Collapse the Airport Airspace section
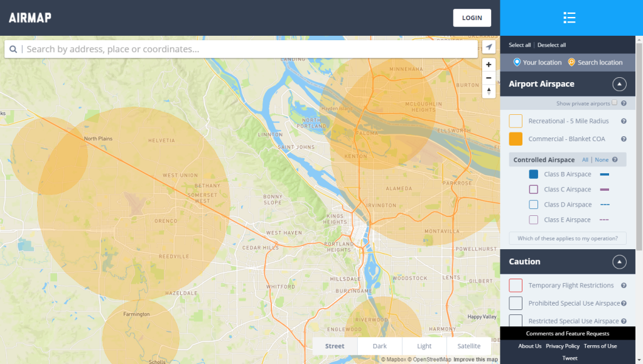The image size is (643, 364). [619, 84]
